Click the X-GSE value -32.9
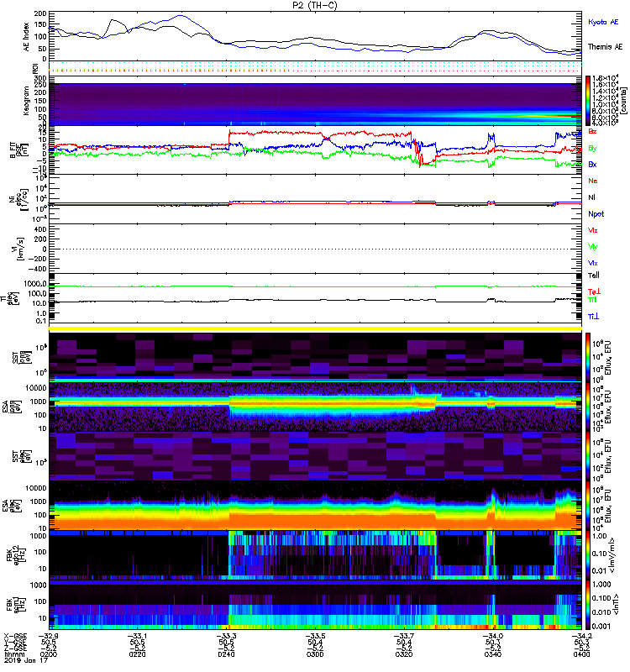The image size is (630, 672). (48, 636)
